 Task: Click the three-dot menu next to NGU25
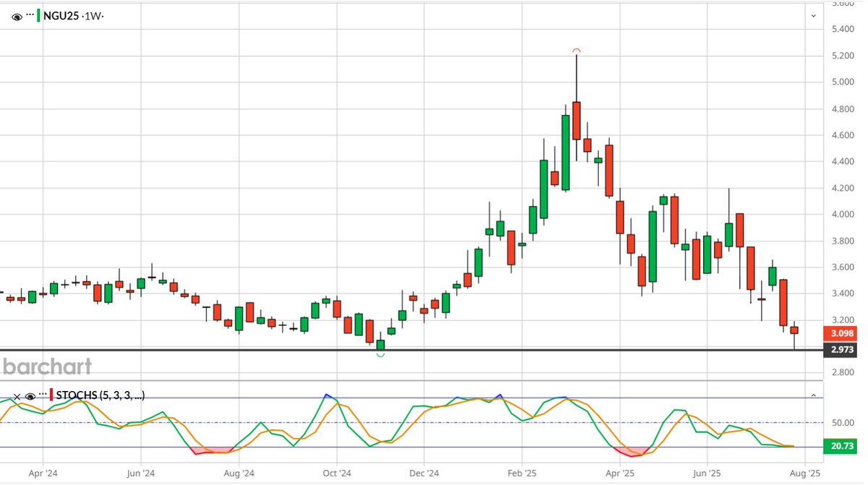[x=30, y=14]
